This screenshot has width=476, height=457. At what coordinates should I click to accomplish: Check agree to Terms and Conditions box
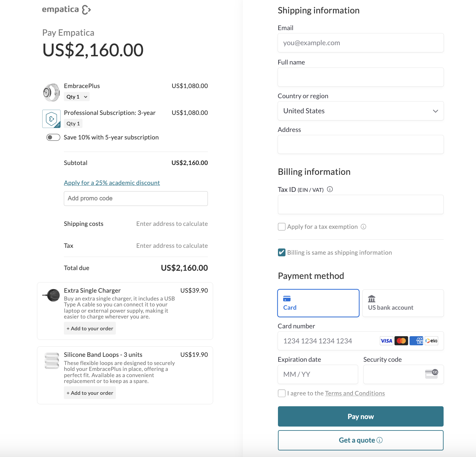(x=282, y=393)
